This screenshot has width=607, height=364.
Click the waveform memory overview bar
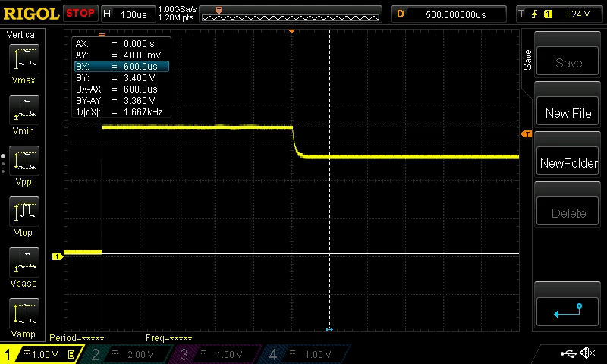[291, 14]
